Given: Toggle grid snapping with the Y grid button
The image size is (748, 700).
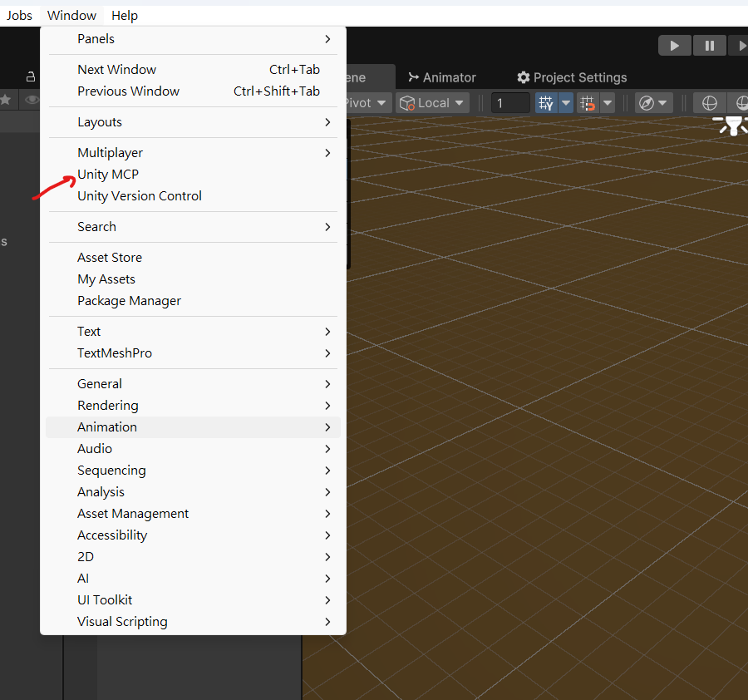Looking at the screenshot, I should pyautogui.click(x=546, y=102).
